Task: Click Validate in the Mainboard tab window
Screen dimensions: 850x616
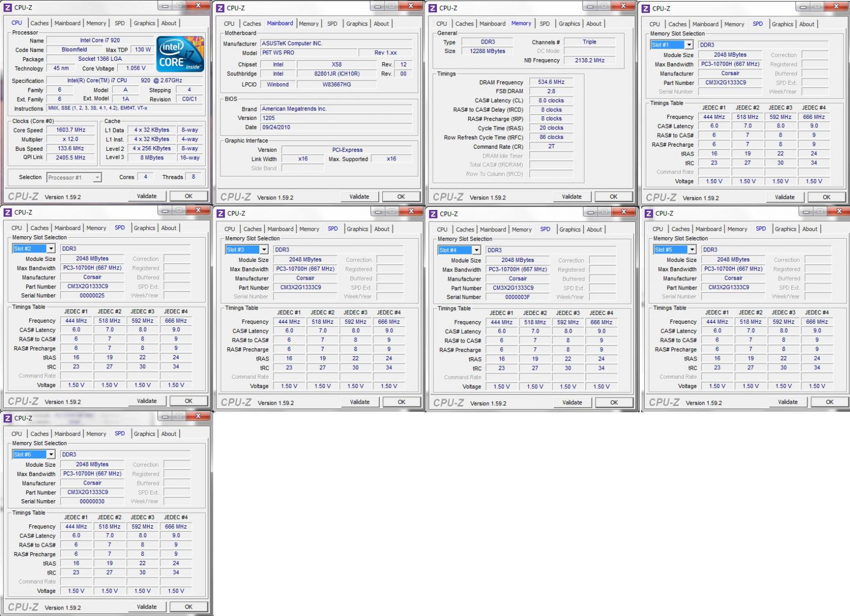Action: pos(359,197)
